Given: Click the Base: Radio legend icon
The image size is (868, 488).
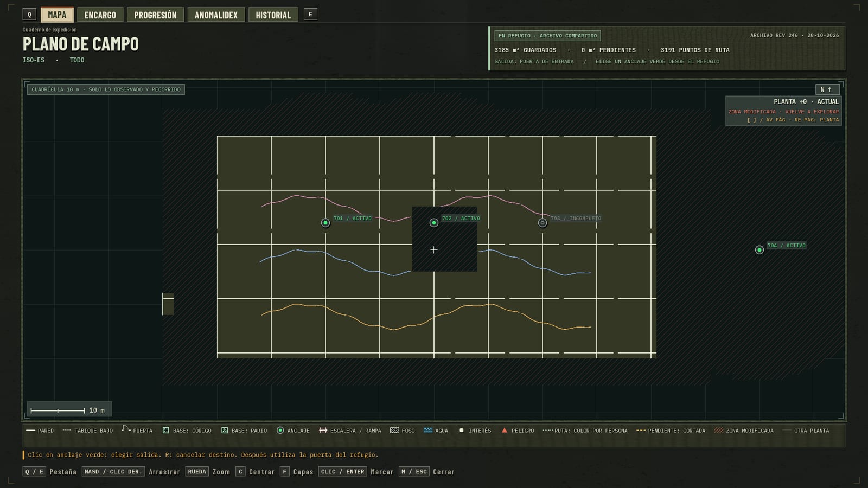Looking at the screenshot, I should click(x=225, y=431).
